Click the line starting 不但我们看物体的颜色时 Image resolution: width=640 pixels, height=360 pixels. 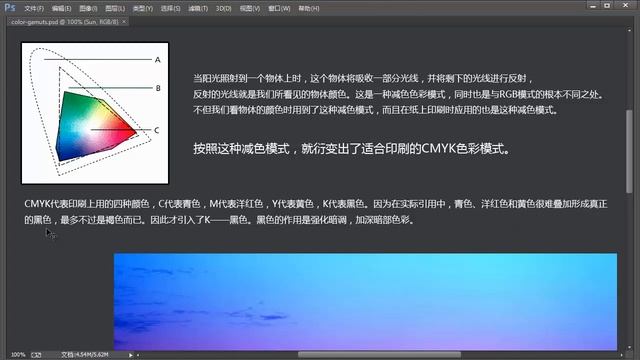click(x=376, y=110)
